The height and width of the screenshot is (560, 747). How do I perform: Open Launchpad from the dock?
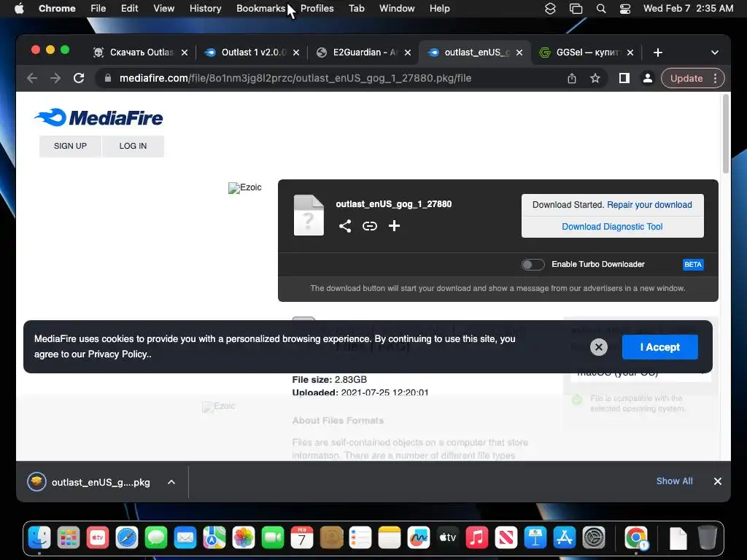pos(69,538)
